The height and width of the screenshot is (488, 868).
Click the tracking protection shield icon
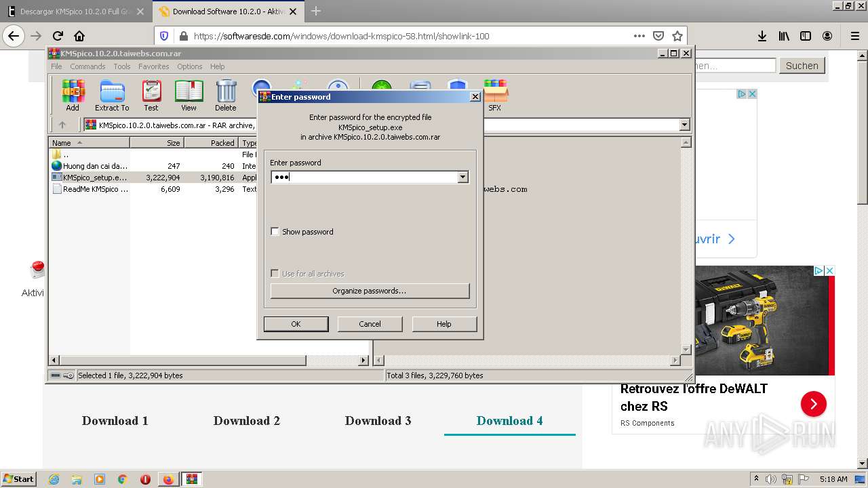pos(163,36)
